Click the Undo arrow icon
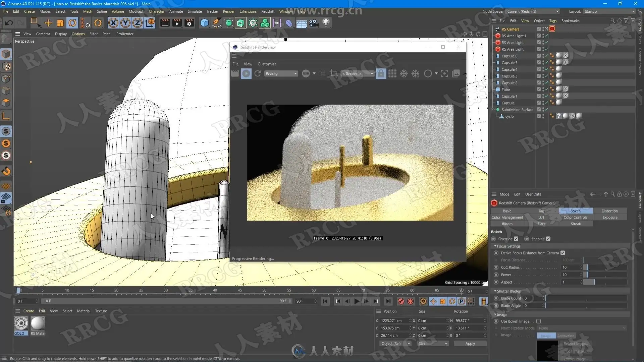This screenshot has width=644, height=362. pyautogui.click(x=9, y=23)
